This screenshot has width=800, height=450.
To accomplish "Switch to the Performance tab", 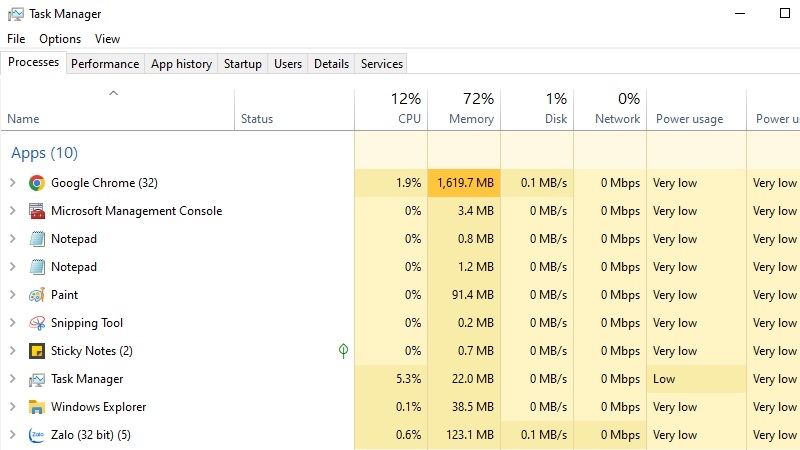I will 105,64.
